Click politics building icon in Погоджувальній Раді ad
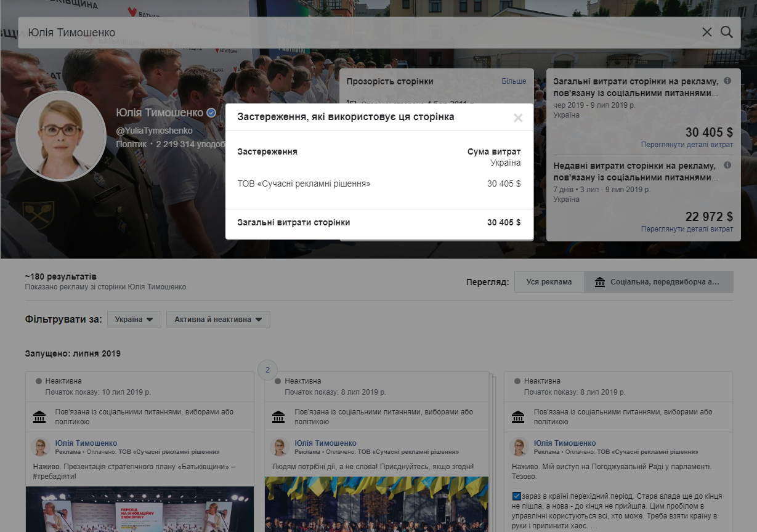Screen dimensions: 757x532 tap(519, 417)
